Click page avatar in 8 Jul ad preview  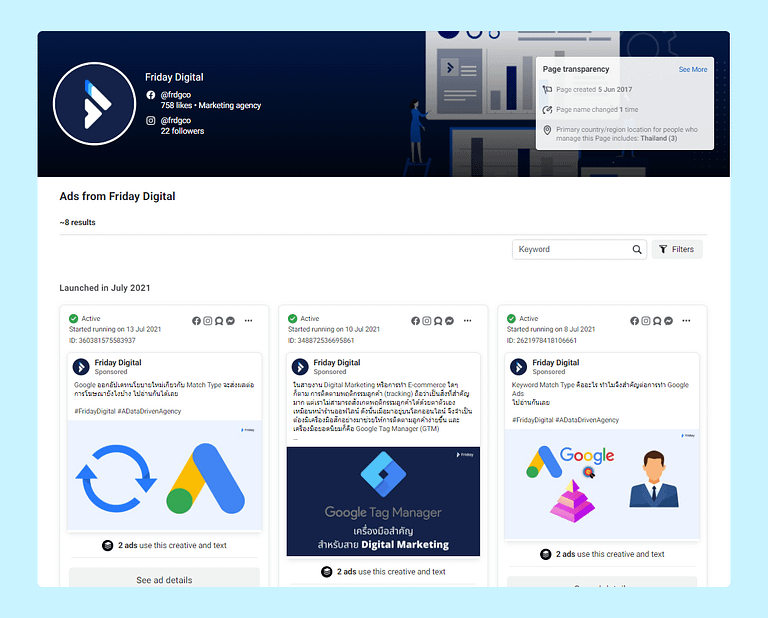point(518,366)
